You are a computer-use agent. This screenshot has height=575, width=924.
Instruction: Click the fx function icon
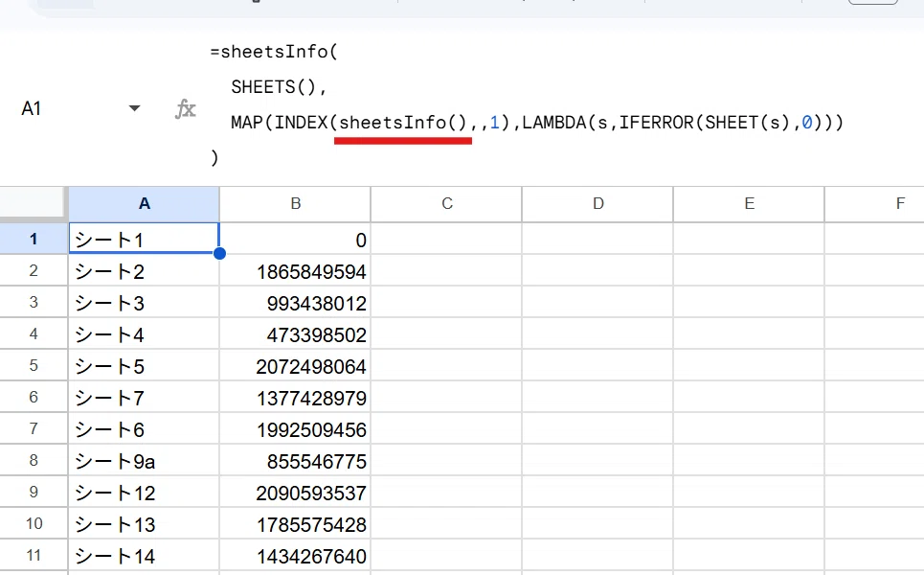pyautogui.click(x=186, y=109)
